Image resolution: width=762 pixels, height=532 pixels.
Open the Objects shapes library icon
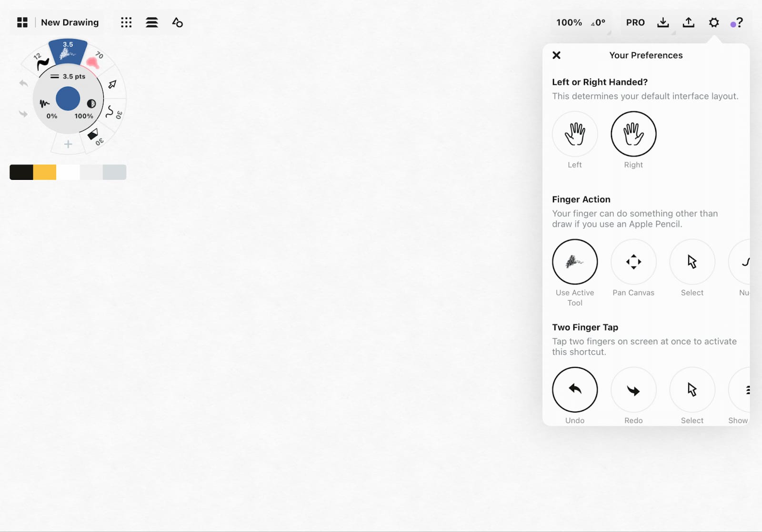coord(177,22)
